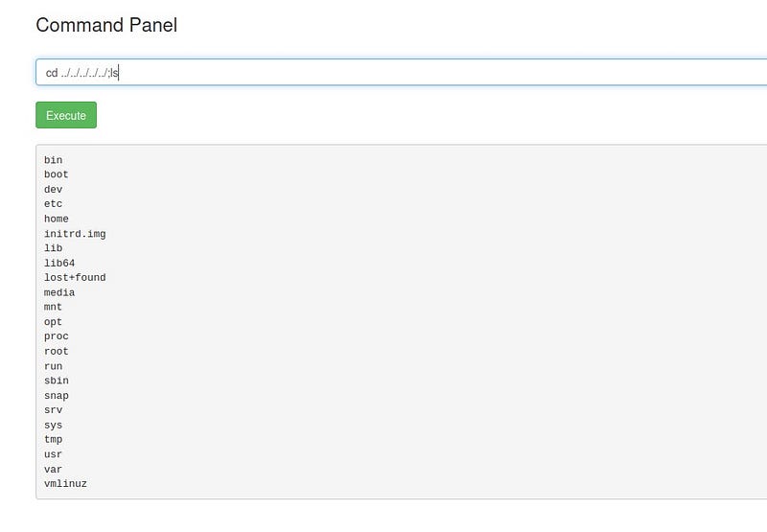Select the 'proc' directory line
Viewport: 767px width, 532px height.
click(x=56, y=336)
